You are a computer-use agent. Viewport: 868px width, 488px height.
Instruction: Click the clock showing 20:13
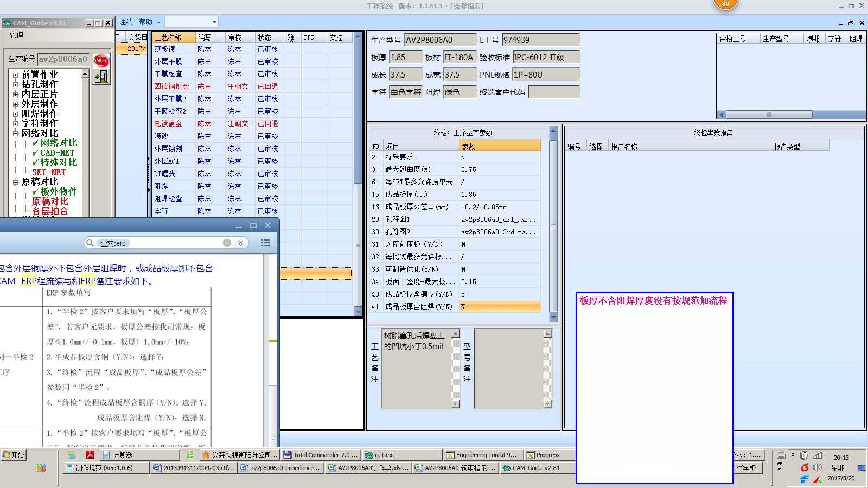pyautogui.click(x=841, y=458)
